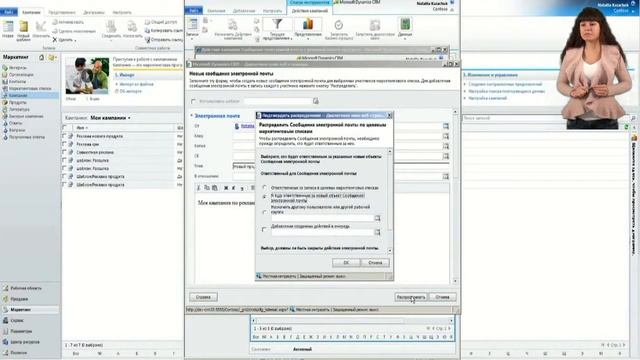The height and width of the screenshot is (360, 640).
Task: Select the second owner radio option (I will own)
Action: 264,197
